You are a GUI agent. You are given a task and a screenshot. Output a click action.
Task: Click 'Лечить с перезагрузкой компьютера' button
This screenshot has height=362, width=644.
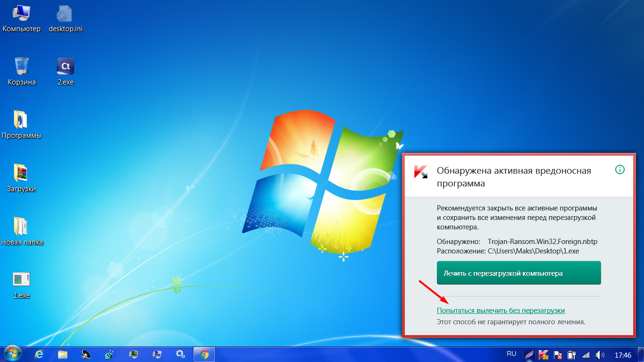(519, 273)
